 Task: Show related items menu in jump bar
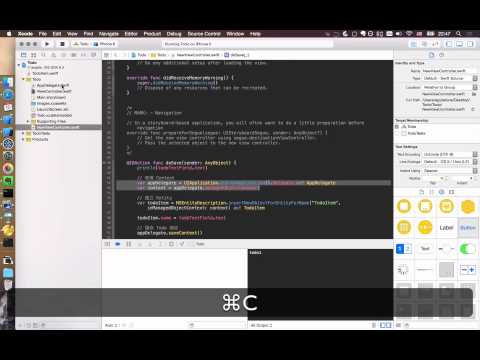tap(106, 55)
